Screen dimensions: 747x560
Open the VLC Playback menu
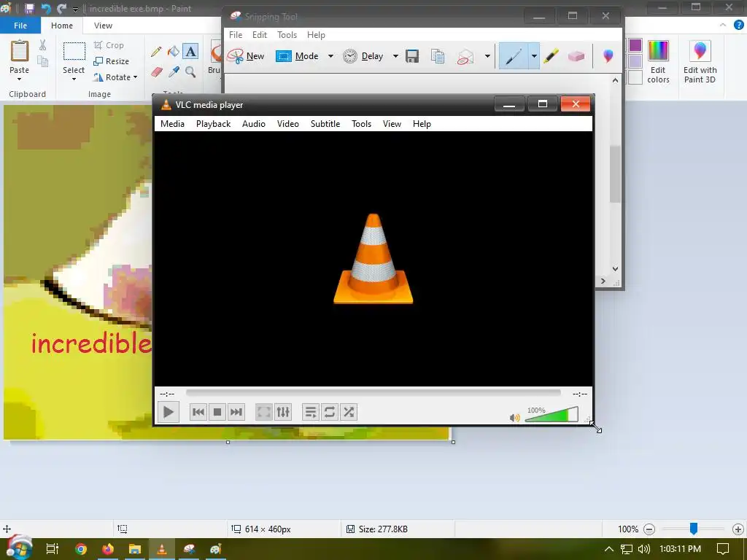[x=214, y=124]
